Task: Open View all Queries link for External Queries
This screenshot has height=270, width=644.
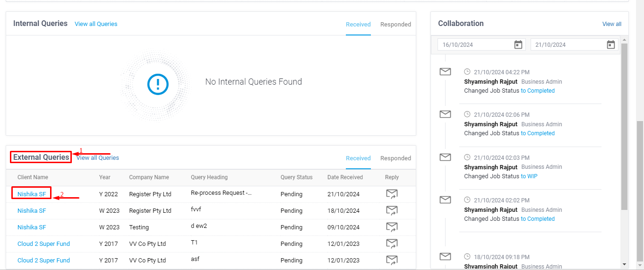Action: [x=98, y=157]
